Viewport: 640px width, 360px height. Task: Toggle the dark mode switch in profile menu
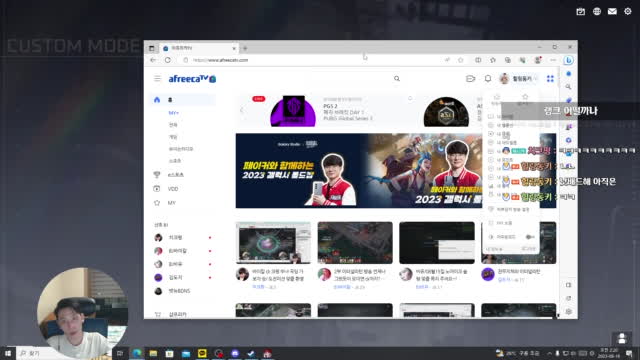point(529,237)
